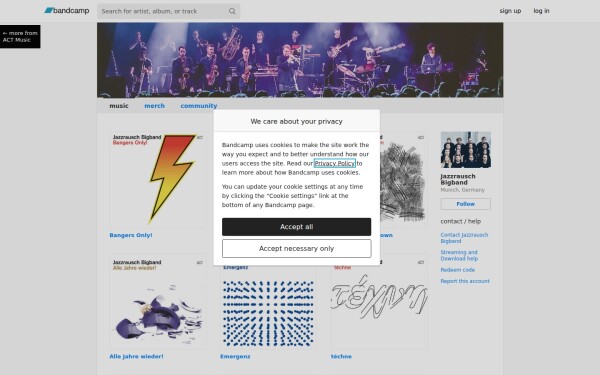Click the Bandcamp logo
The height and width of the screenshot is (375, 600).
(x=67, y=11)
